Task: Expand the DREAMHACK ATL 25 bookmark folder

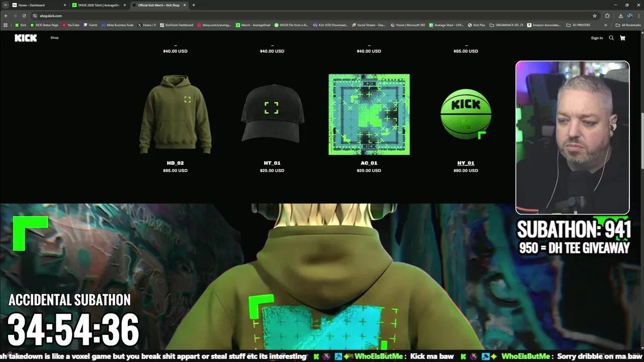Action: pyautogui.click(x=507, y=25)
